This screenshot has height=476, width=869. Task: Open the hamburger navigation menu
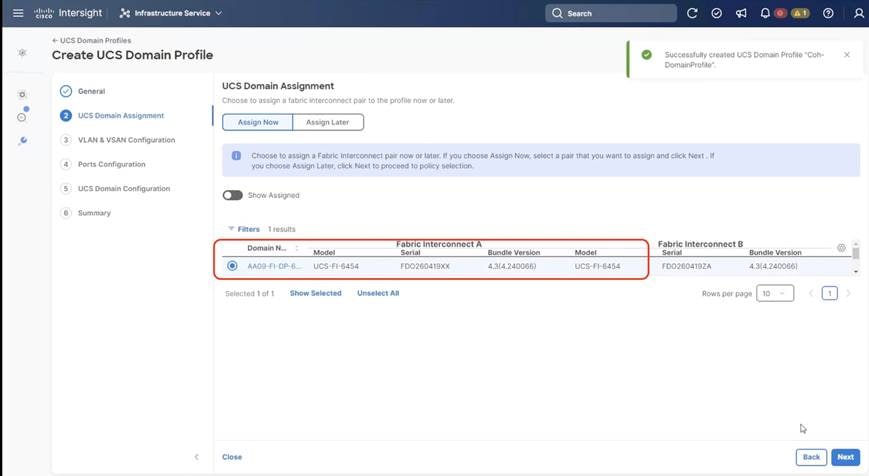pyautogui.click(x=18, y=13)
